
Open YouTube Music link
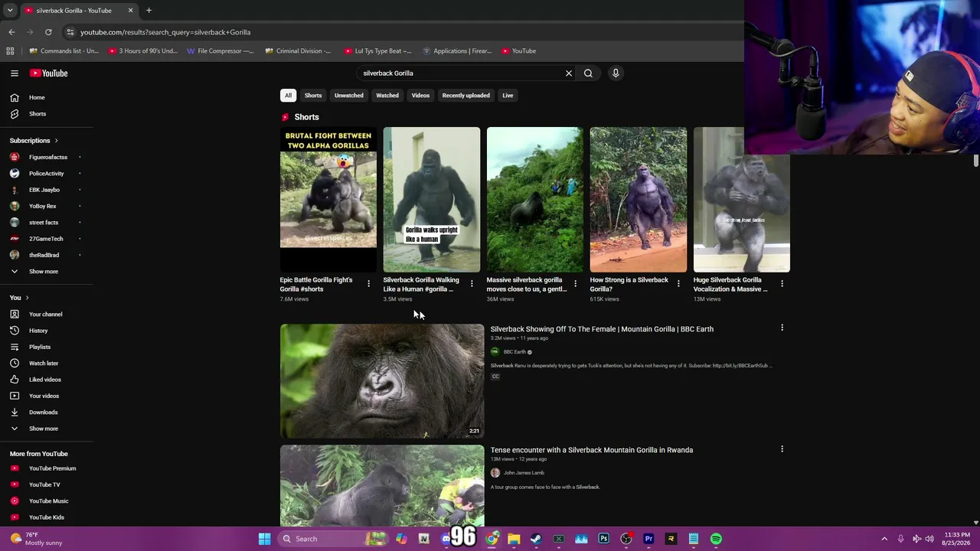pos(47,501)
